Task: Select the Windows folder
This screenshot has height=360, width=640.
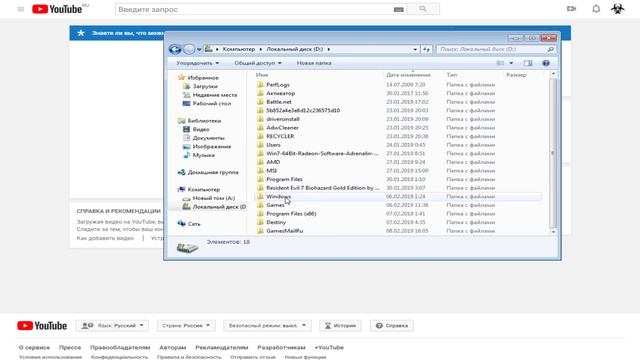Action: tap(278, 196)
